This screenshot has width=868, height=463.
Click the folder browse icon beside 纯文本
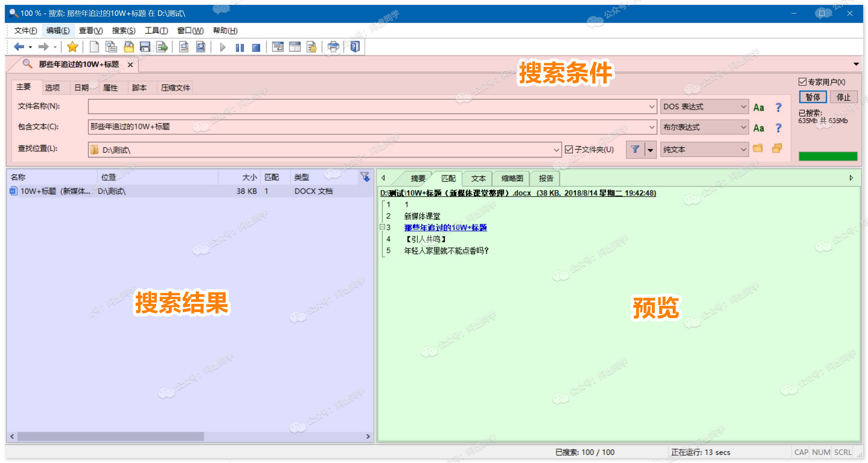coord(758,148)
